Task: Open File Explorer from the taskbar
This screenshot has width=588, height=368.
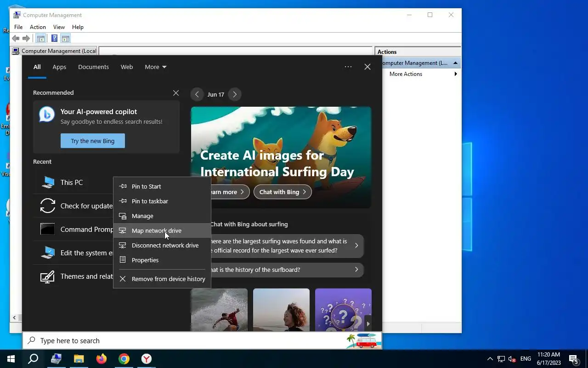Action: 79,359
